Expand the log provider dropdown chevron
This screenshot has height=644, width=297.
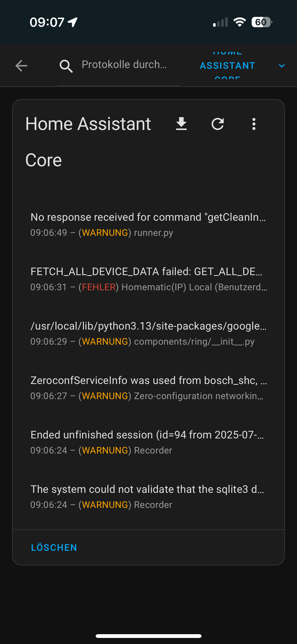[282, 66]
